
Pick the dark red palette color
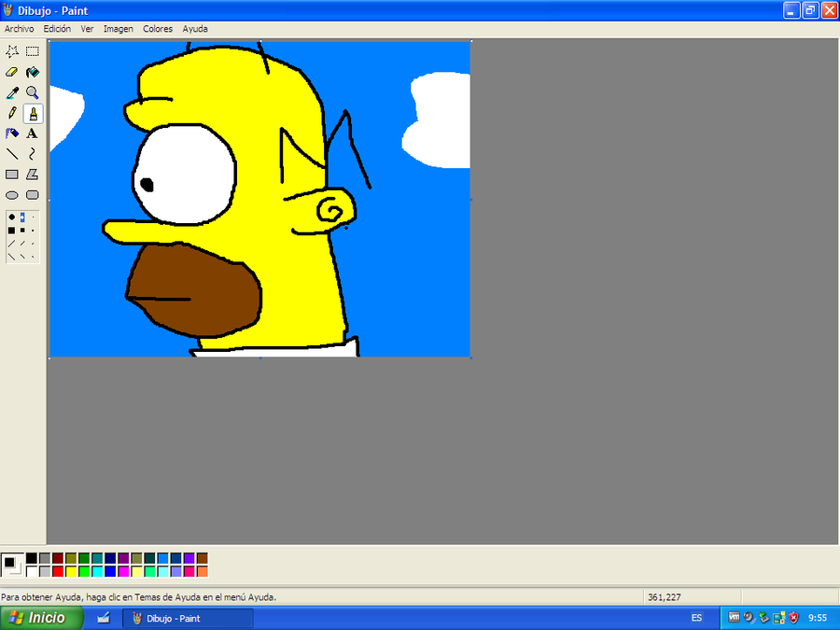(x=58, y=559)
